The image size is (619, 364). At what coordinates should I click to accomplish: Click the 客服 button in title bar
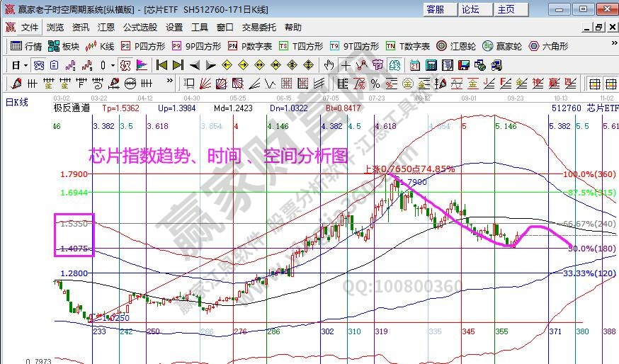point(436,9)
